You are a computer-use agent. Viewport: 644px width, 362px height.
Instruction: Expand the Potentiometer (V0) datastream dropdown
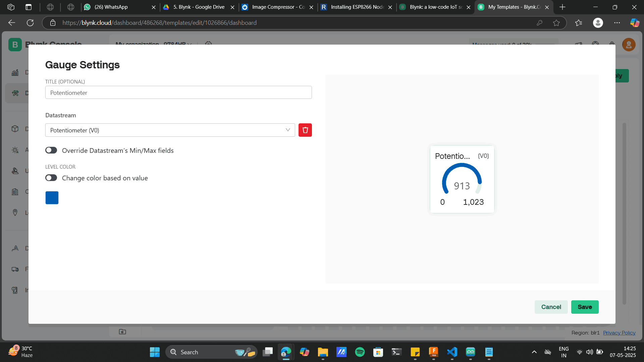click(x=170, y=130)
